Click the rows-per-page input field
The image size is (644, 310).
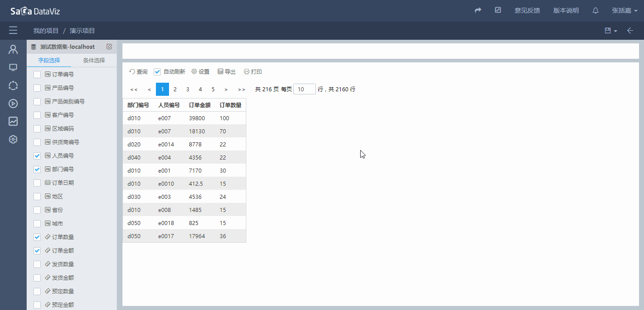(305, 89)
